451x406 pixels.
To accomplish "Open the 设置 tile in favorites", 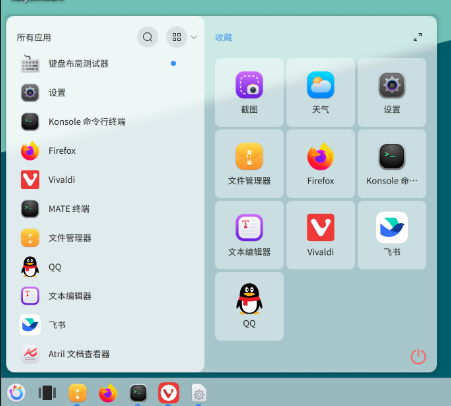I will 392,92.
